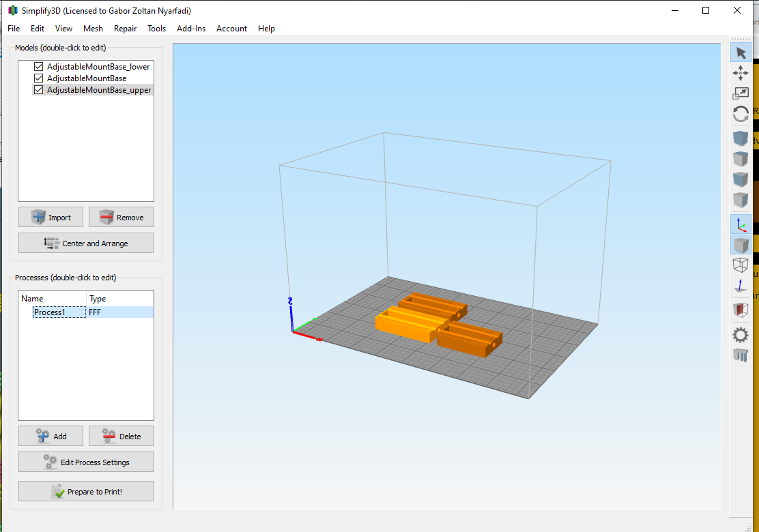Click the Type column header
The width and height of the screenshot is (759, 532).
[x=120, y=299]
